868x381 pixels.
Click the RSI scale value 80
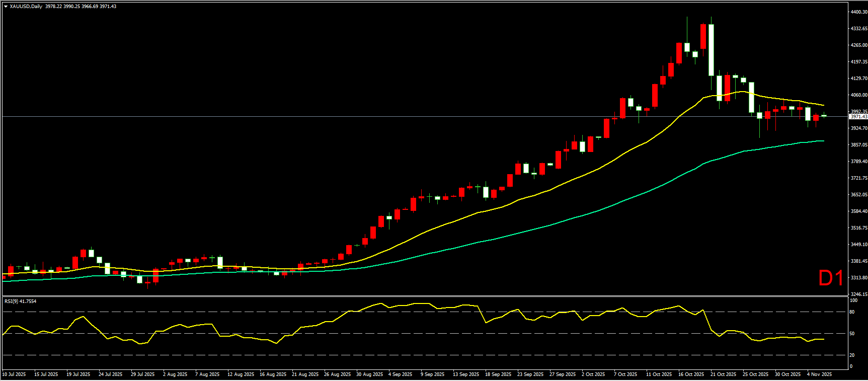[852, 312]
